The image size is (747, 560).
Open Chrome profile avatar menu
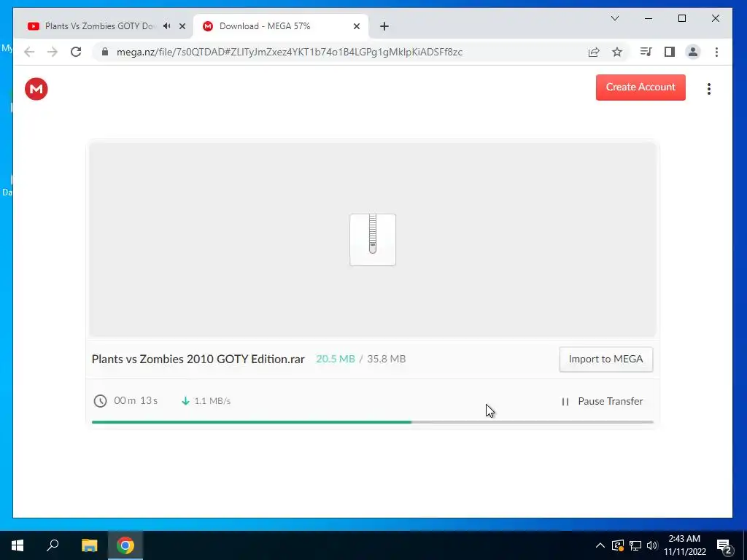click(693, 52)
